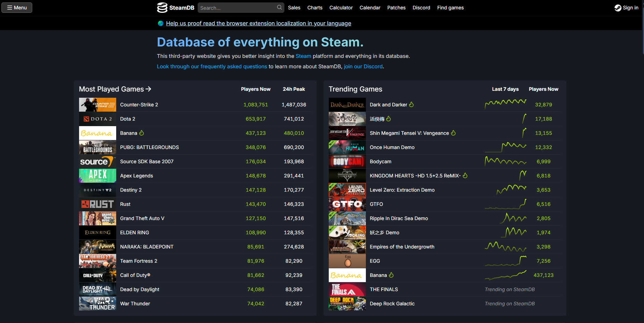Image resolution: width=644 pixels, height=323 pixels.
Task: Click the SteamDB brand name text
Action: [x=182, y=8]
